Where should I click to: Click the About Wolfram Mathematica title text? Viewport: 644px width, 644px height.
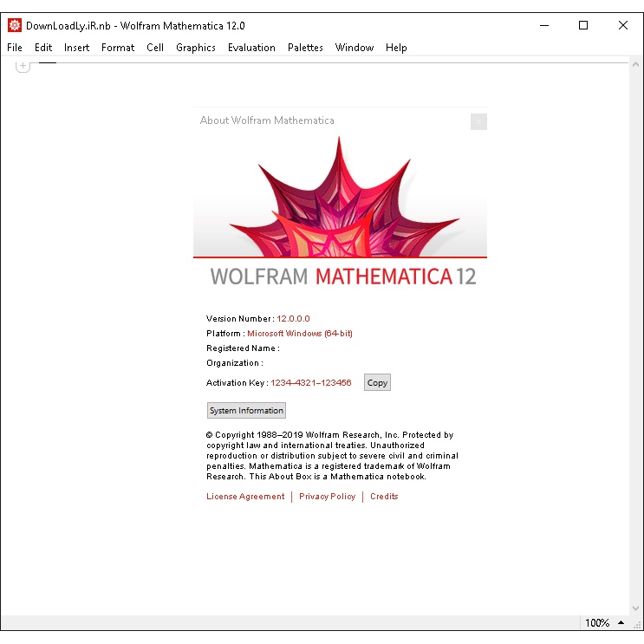(267, 120)
